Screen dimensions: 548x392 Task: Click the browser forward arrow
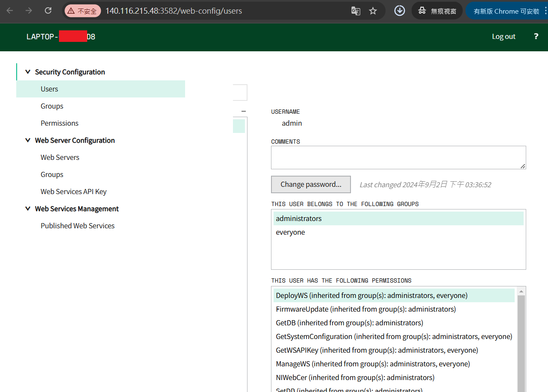point(29,11)
